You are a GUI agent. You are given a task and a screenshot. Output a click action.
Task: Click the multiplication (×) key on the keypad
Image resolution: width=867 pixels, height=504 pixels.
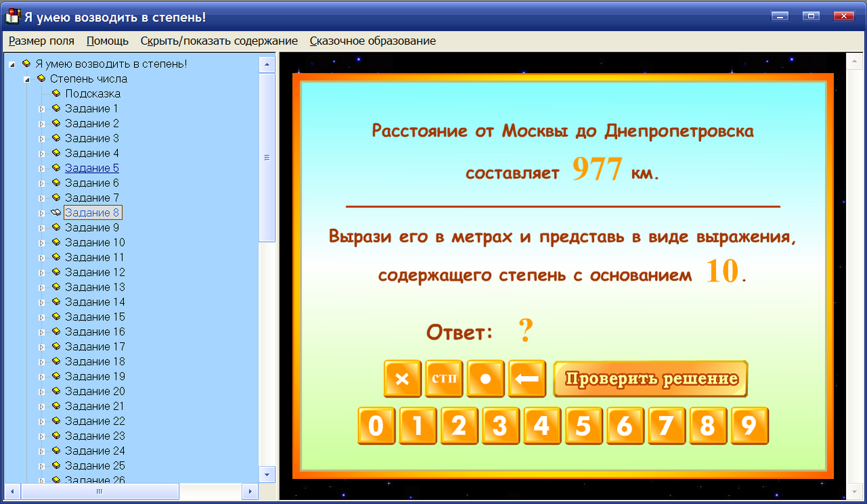(402, 379)
